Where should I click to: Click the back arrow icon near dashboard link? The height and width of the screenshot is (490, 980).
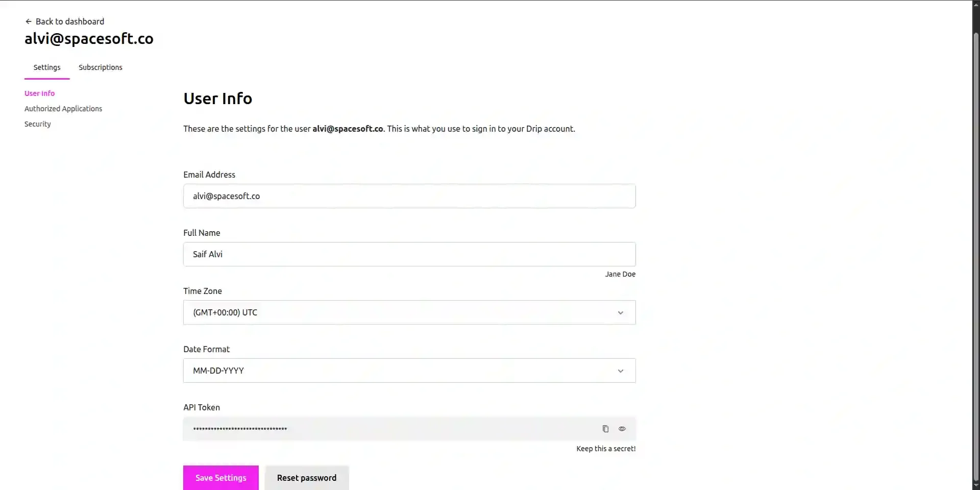pos(29,21)
